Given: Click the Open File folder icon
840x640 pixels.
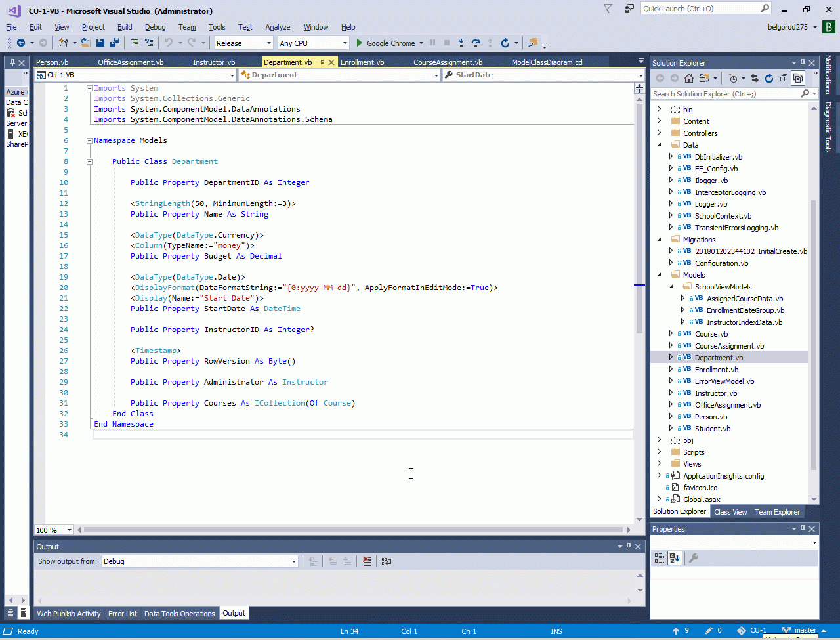Looking at the screenshot, I should (x=85, y=43).
